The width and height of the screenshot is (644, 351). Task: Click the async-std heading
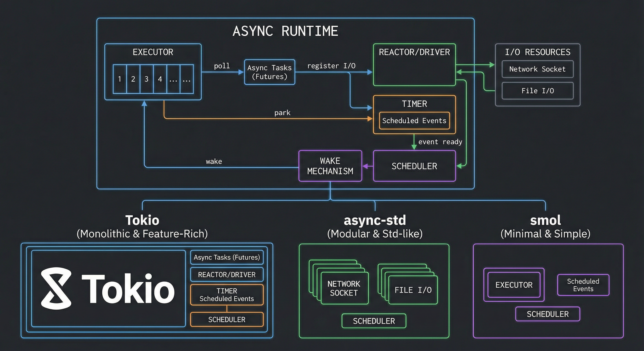point(375,220)
